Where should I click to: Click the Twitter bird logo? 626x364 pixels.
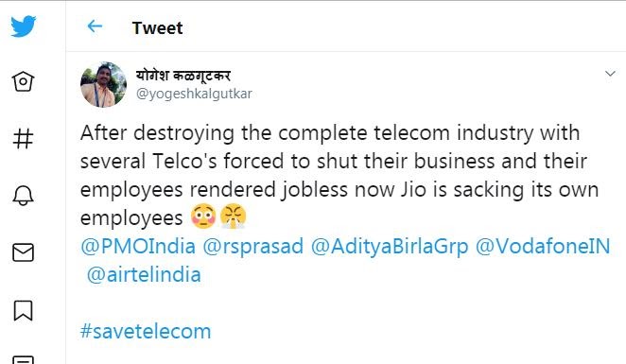(x=23, y=26)
